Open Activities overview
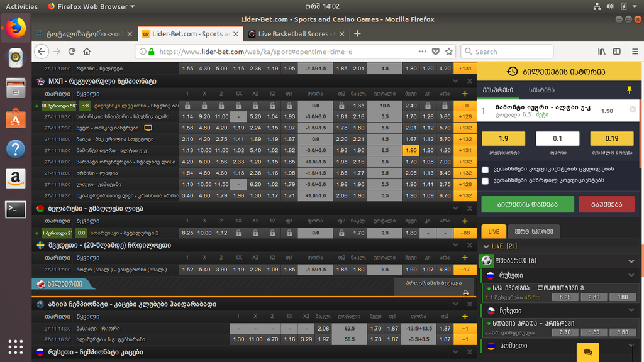This screenshot has height=362, width=644. point(21,6)
